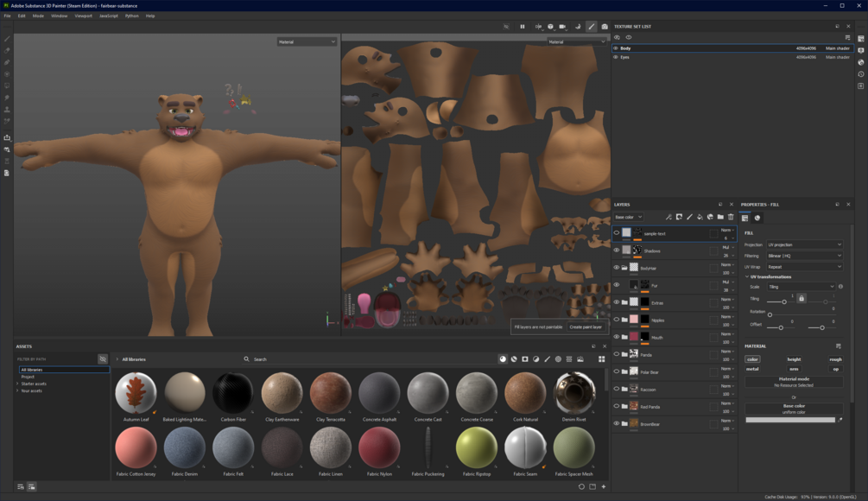Viewport: 868px width, 501px height.
Task: Add a paint layer with brush icon
Action: (689, 217)
